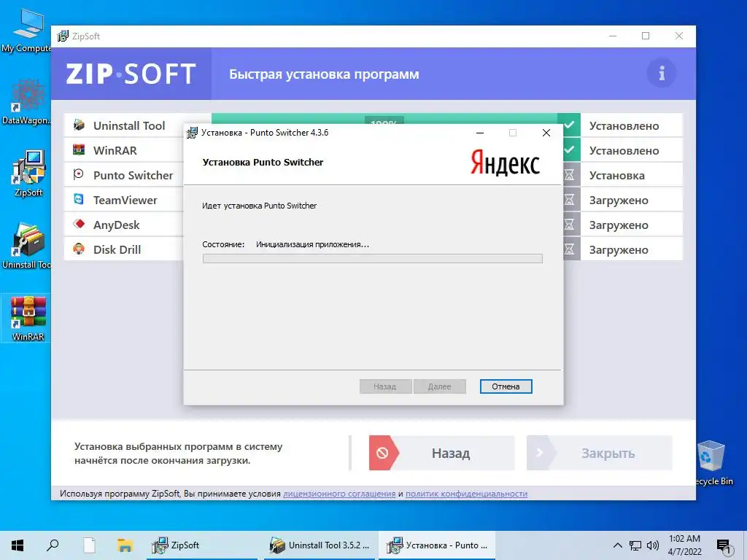Open Uninstall Tool desktop shortcut
The height and width of the screenshot is (560, 747).
tap(27, 246)
